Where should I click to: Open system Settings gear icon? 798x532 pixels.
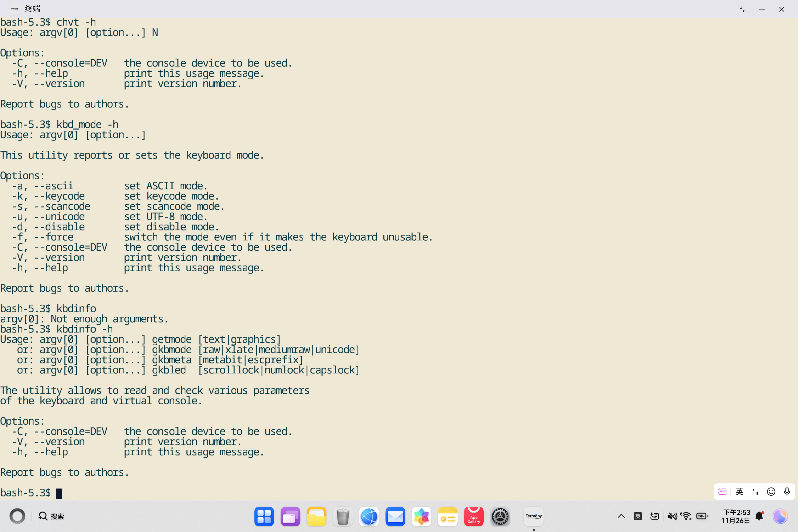pyautogui.click(x=500, y=516)
